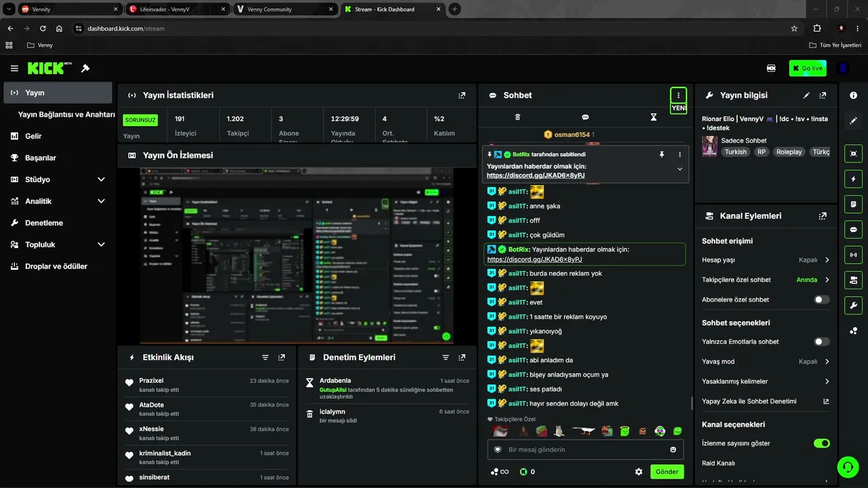Open Yapay Zeka ile Sohbet Denetimi link
The height and width of the screenshot is (488, 868).
point(766,401)
